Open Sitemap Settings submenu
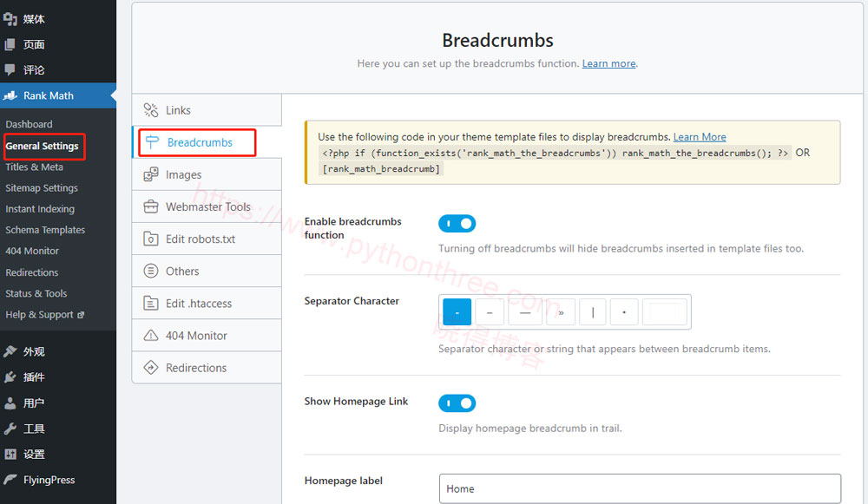The width and height of the screenshot is (868, 504). click(42, 188)
